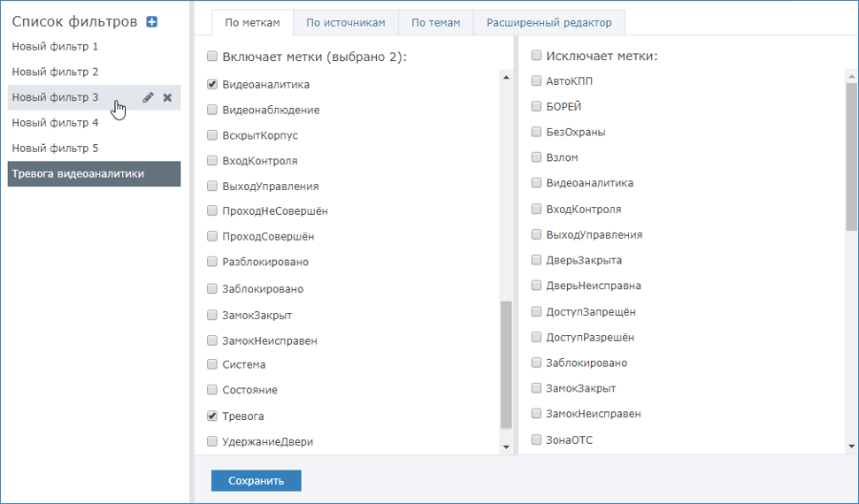Click up arrow of included tags scrollbar
859x504 pixels.
(506, 77)
